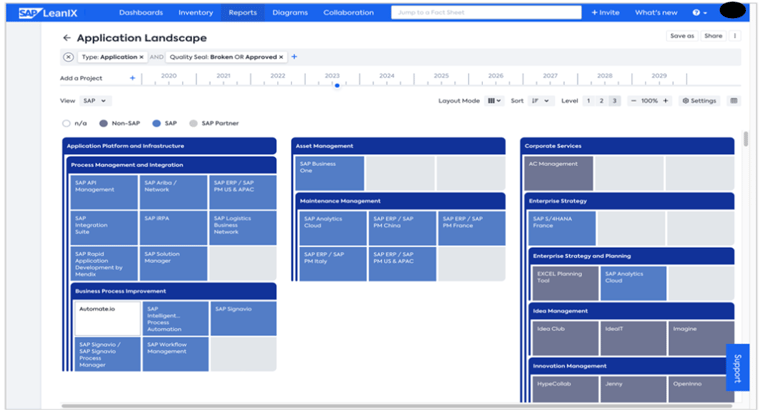This screenshot has width=761, height=413.
Task: Open the HypeCollab tile
Action: [x=565, y=389]
